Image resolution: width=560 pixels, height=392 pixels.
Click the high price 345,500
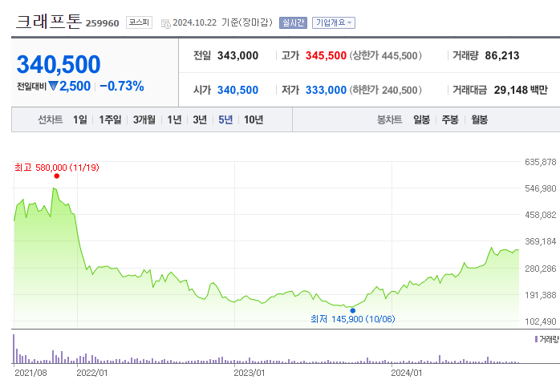[326, 55]
